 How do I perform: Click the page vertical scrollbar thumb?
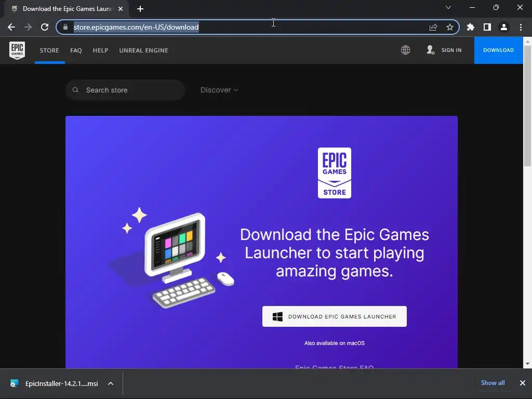point(527,105)
